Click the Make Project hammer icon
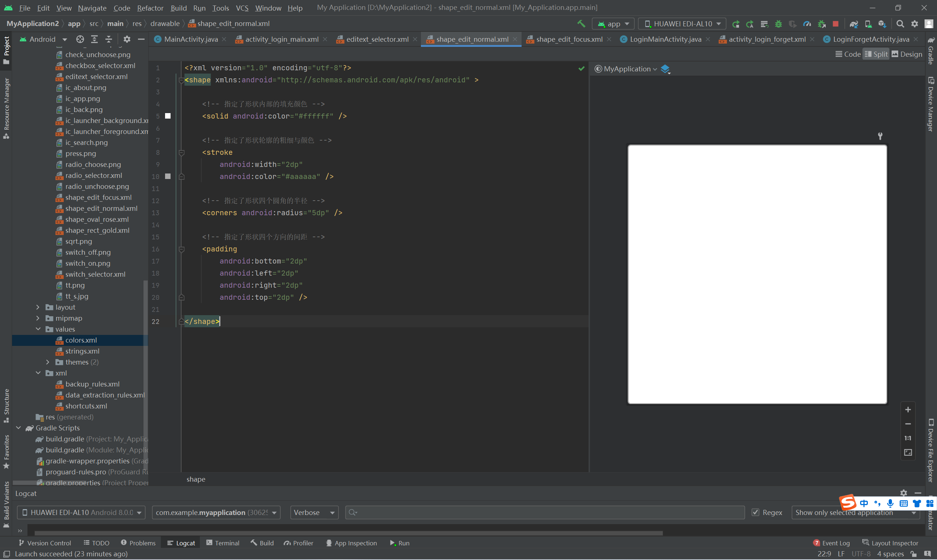 [x=581, y=24]
